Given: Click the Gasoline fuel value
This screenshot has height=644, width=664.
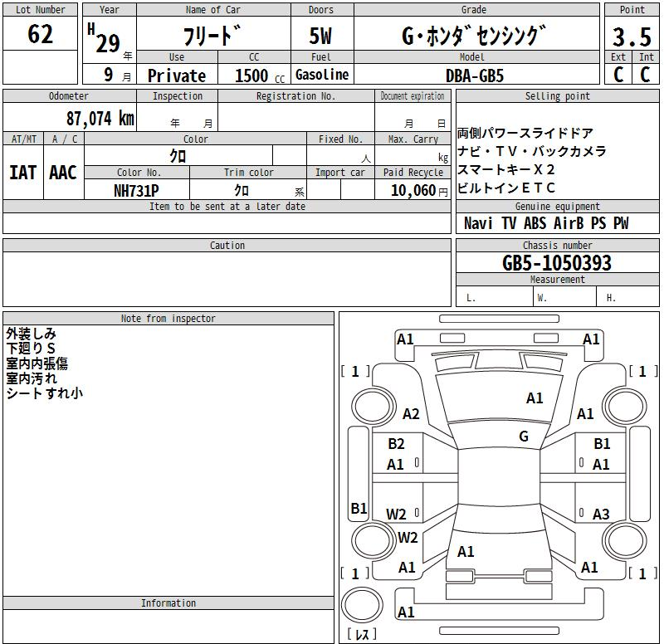Looking at the screenshot, I should pyautogui.click(x=322, y=75).
